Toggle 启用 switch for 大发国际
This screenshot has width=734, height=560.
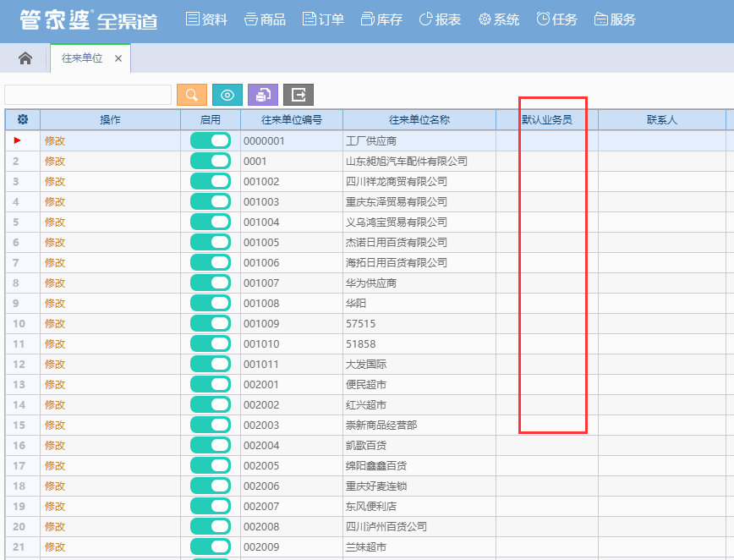pos(211,364)
